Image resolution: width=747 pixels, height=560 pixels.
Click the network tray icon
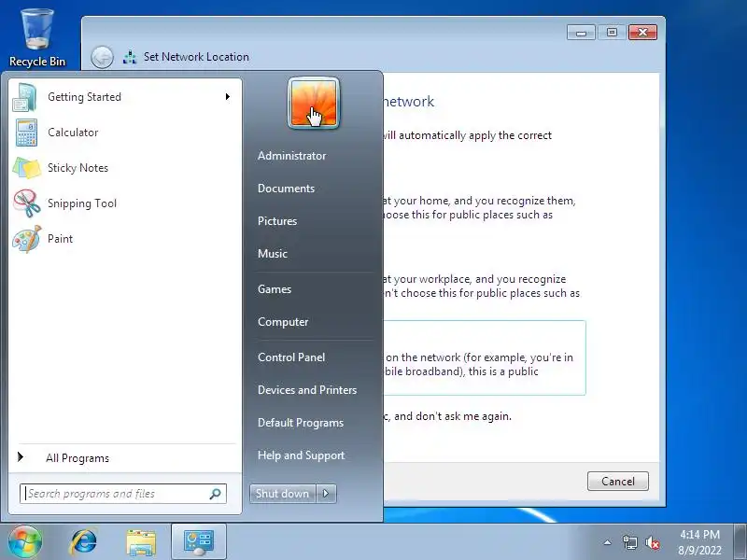click(629, 542)
